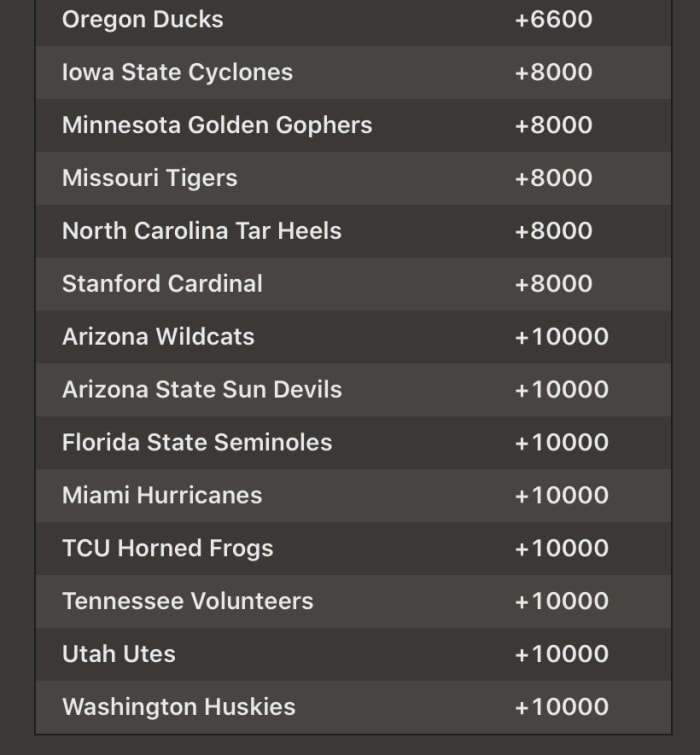The height and width of the screenshot is (755, 700).
Task: Click the Utah Utes team name
Action: pos(118,655)
